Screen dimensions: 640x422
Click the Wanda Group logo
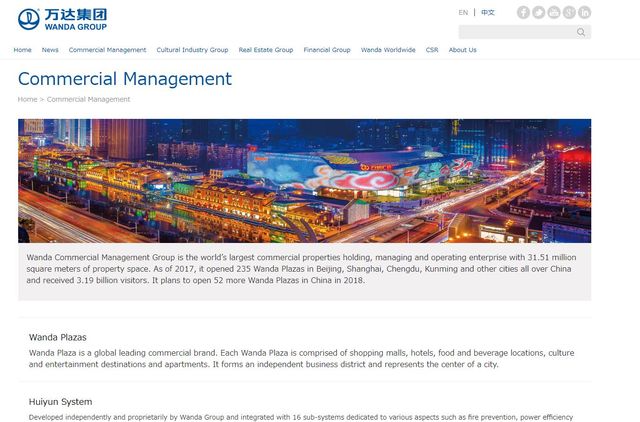(x=62, y=19)
